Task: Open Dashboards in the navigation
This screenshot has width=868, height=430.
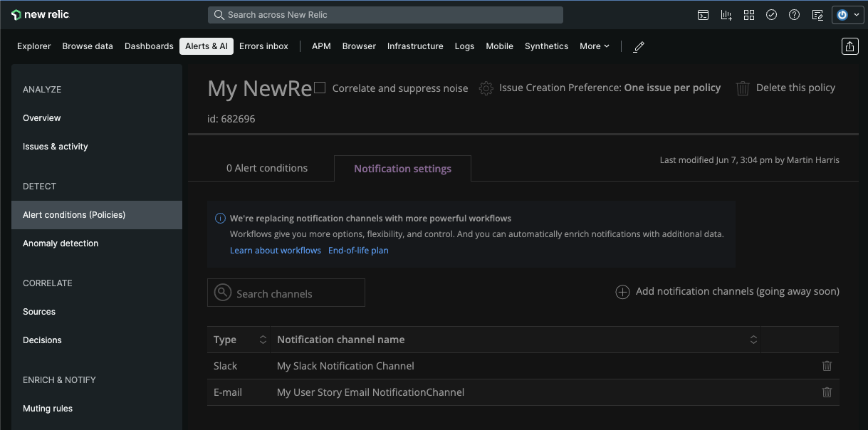Action: pyautogui.click(x=149, y=46)
